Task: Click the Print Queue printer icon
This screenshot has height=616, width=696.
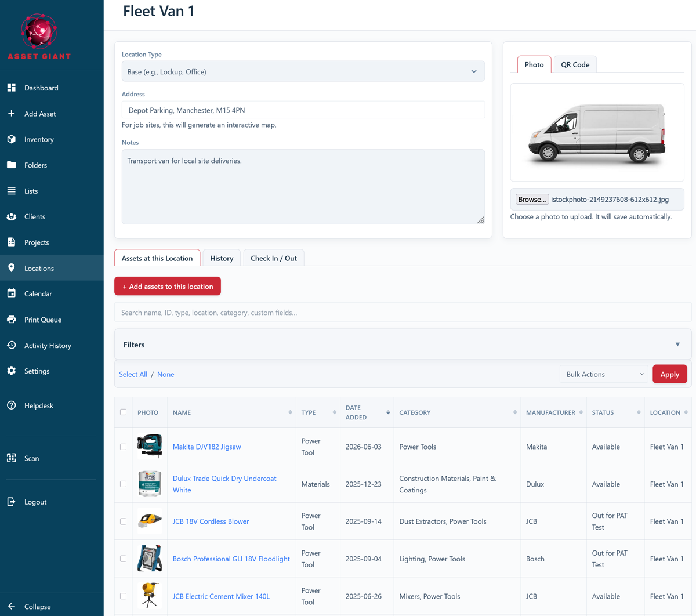Action: pyautogui.click(x=12, y=319)
